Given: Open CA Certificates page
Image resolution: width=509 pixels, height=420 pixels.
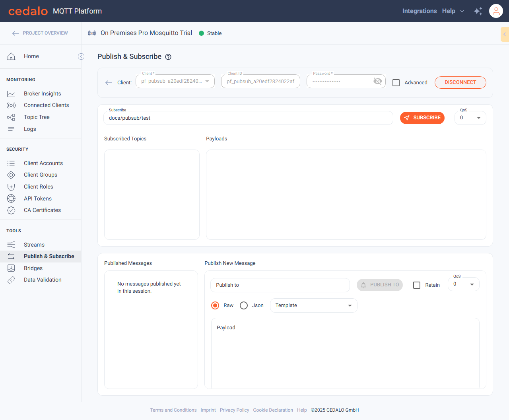Looking at the screenshot, I should click(43, 210).
